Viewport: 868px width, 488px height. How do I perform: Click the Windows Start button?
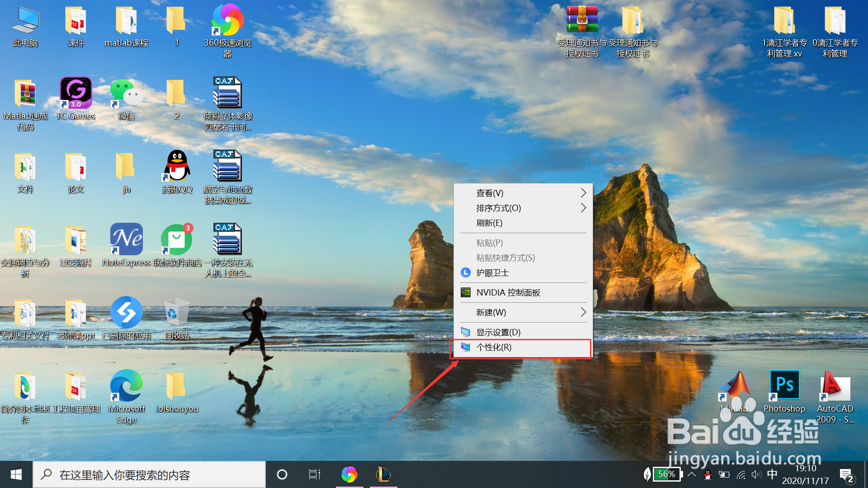pos(16,474)
